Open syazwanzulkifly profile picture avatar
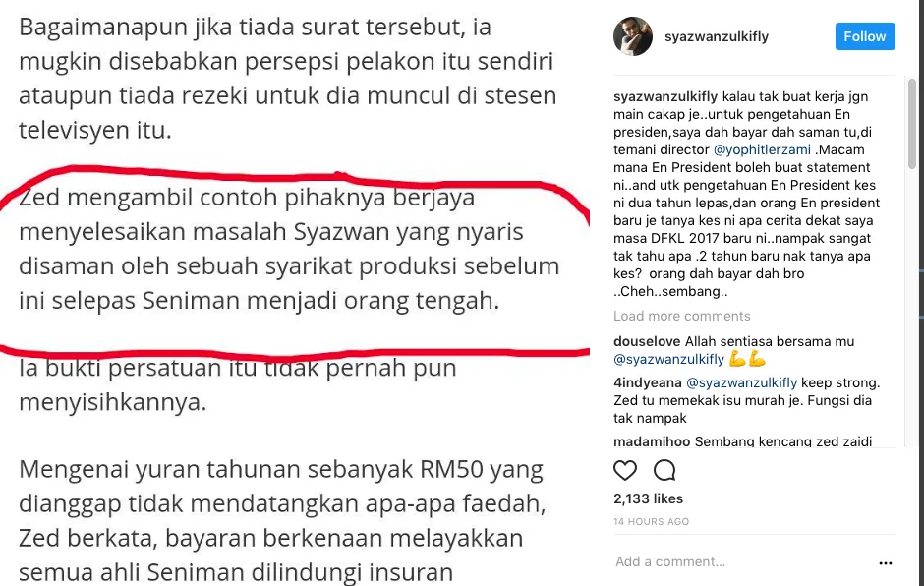The image size is (924, 586). pyautogui.click(x=633, y=36)
